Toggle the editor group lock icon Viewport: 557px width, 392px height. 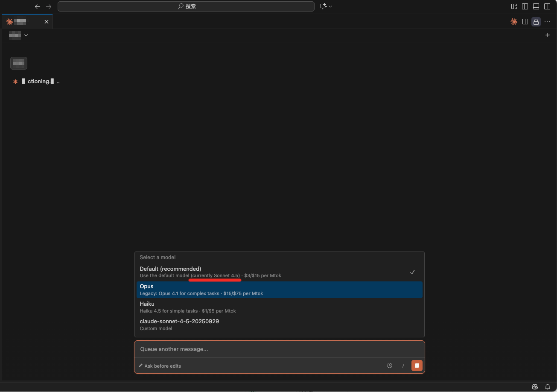pyautogui.click(x=536, y=22)
